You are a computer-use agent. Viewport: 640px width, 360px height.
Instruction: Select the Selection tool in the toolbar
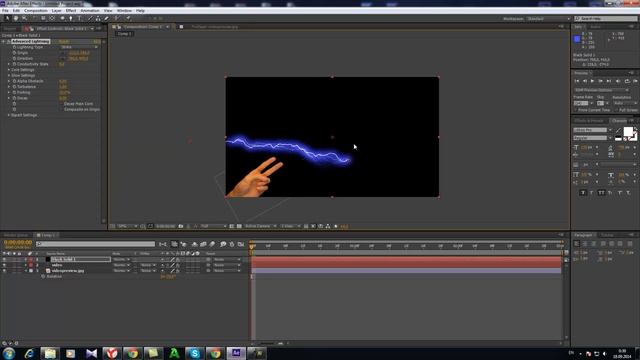7,18
